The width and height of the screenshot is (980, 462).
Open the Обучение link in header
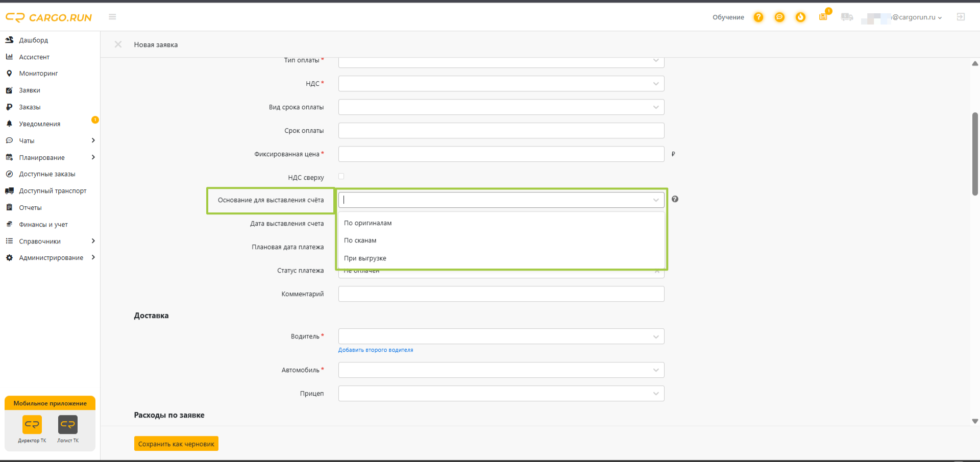[x=728, y=17]
